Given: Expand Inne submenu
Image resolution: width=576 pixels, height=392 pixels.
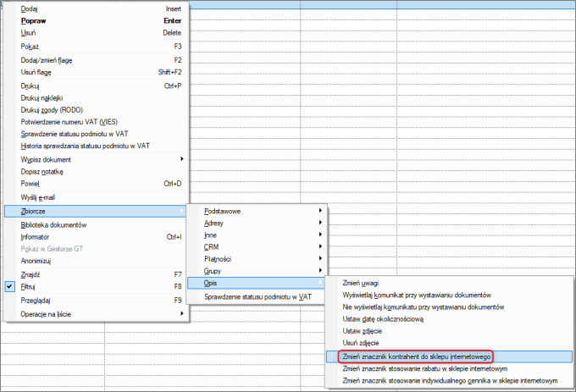Looking at the screenshot, I should [256, 235].
